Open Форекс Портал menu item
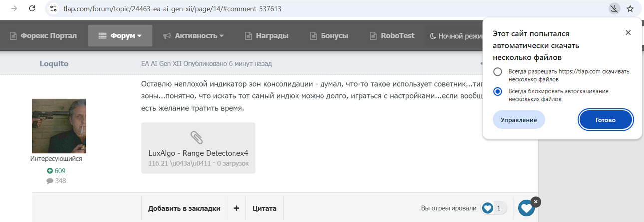 43,36
